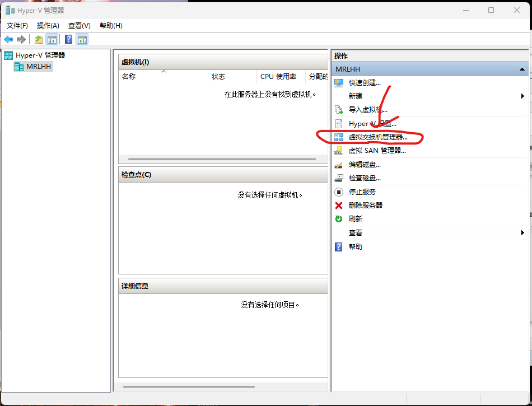Click the MRLHH server icon in tree
532x406 pixels.
pos(19,67)
